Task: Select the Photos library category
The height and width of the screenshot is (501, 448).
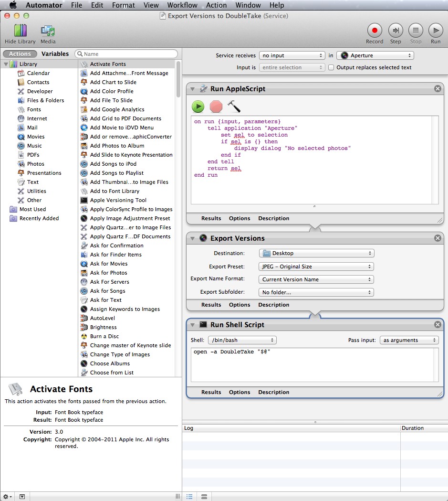Action: point(36,164)
